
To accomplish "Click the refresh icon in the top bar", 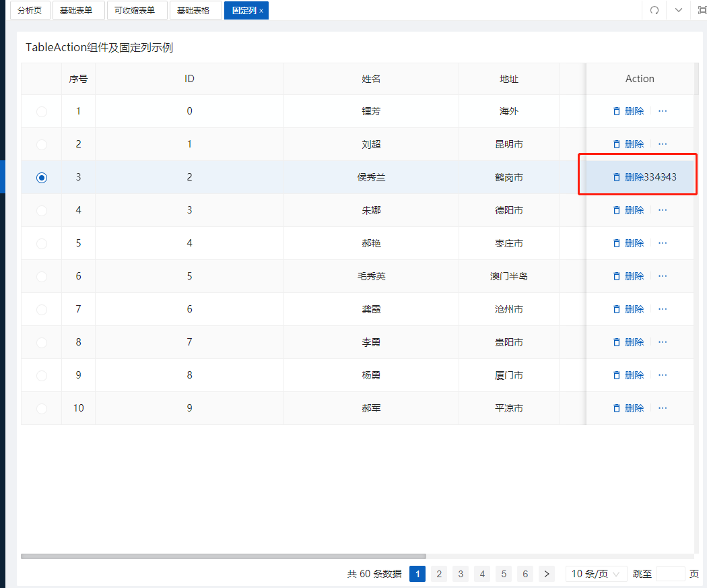I will click(x=654, y=11).
